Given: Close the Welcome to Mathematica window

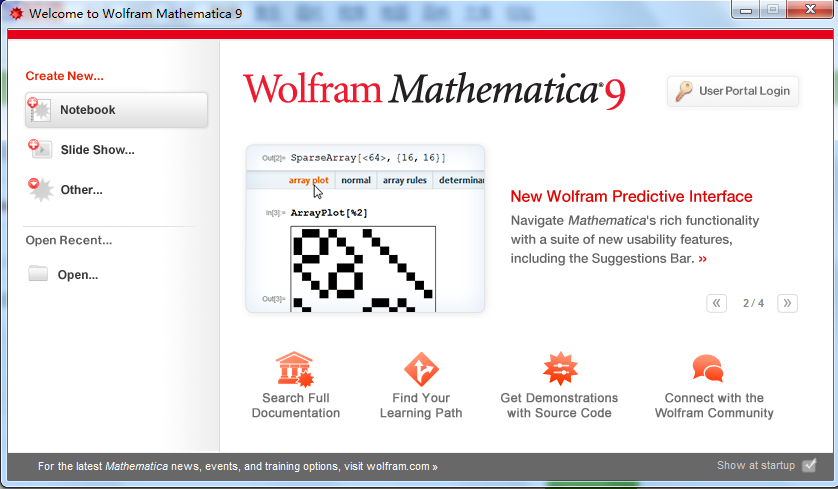Looking at the screenshot, I should pyautogui.click(x=810, y=9).
